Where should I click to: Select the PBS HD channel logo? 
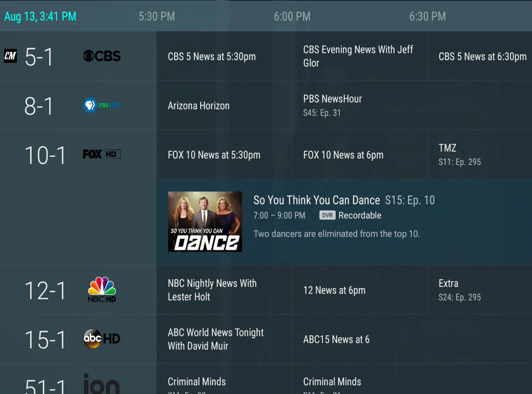tap(102, 105)
